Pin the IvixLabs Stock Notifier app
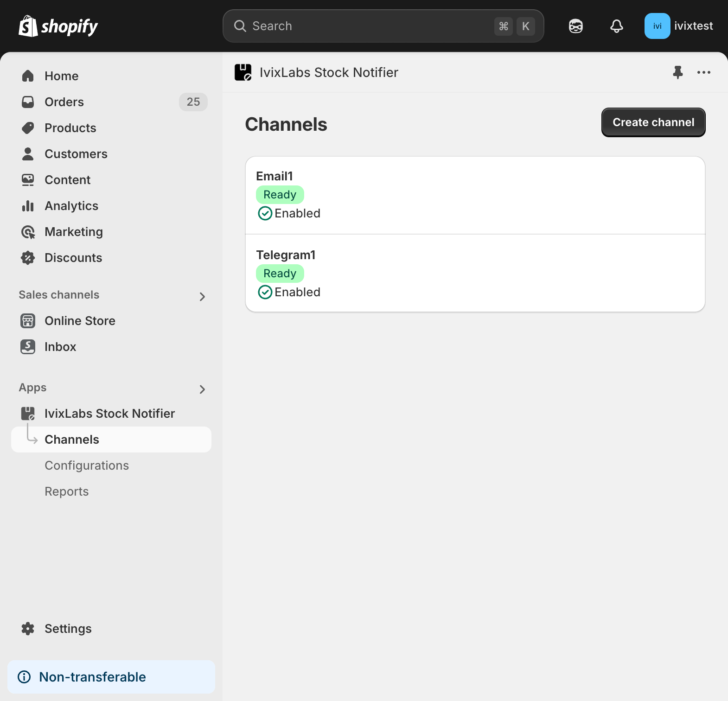Image resolution: width=728 pixels, height=701 pixels. [x=678, y=72]
